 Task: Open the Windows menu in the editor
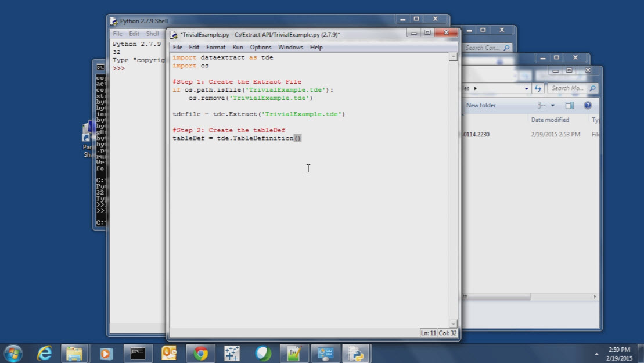(290, 47)
